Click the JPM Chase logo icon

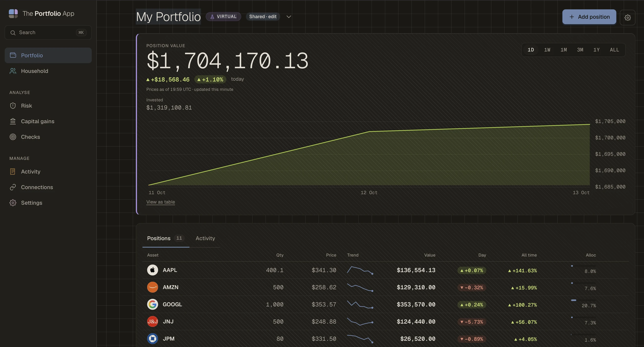152,339
